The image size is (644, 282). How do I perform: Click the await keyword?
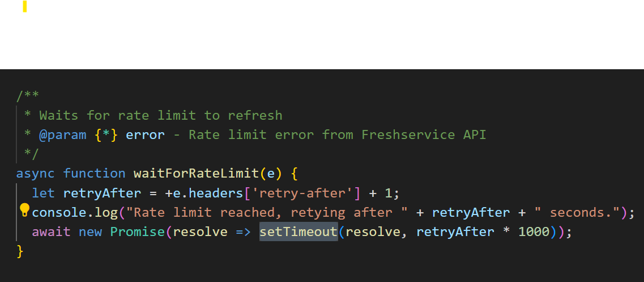click(52, 232)
